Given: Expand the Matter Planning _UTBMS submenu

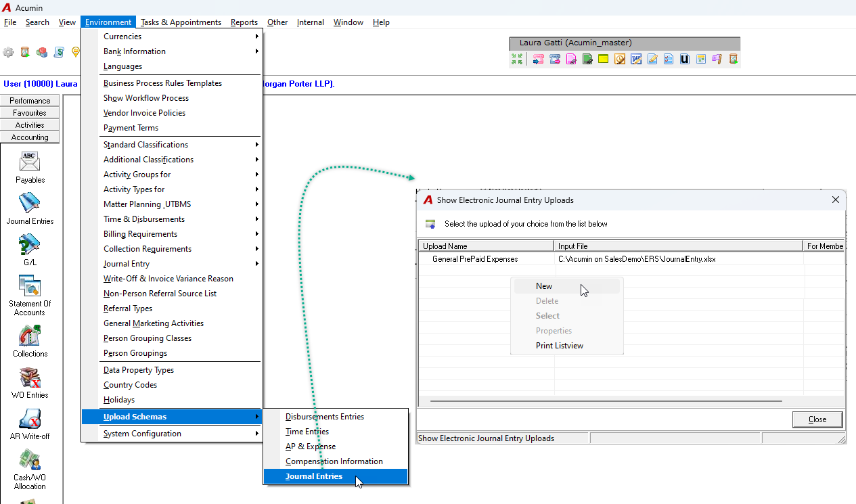Looking at the screenshot, I should coord(172,204).
